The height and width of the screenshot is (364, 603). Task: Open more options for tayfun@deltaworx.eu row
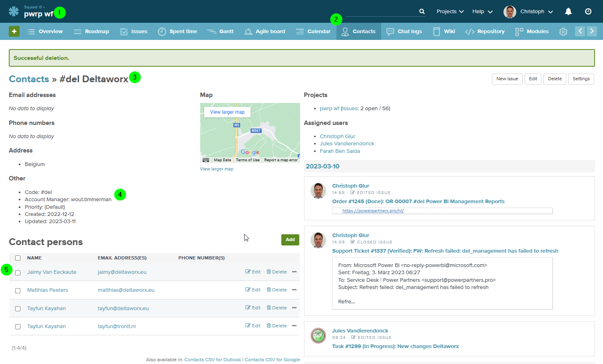(295, 308)
